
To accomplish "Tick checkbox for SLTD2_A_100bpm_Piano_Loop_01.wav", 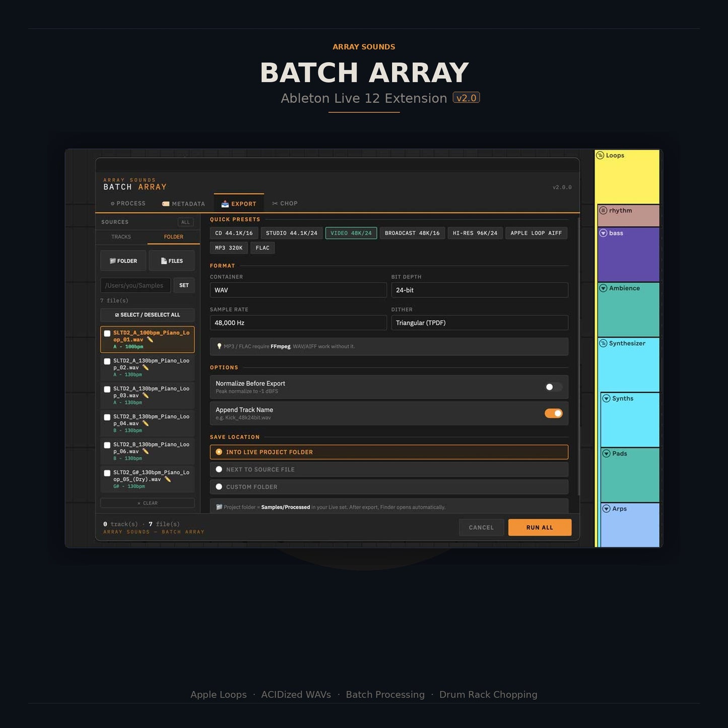I will pyautogui.click(x=107, y=334).
